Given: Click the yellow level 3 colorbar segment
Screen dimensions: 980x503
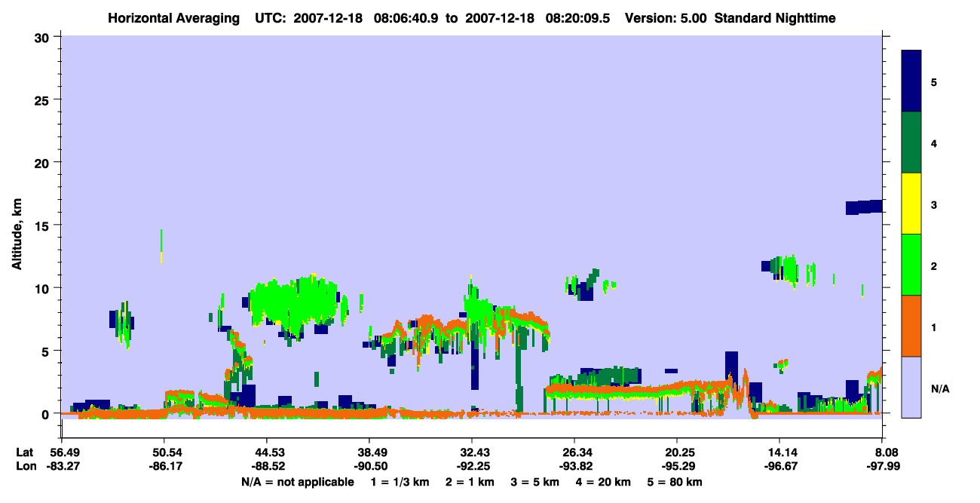Looking at the screenshot, I should tap(911, 204).
